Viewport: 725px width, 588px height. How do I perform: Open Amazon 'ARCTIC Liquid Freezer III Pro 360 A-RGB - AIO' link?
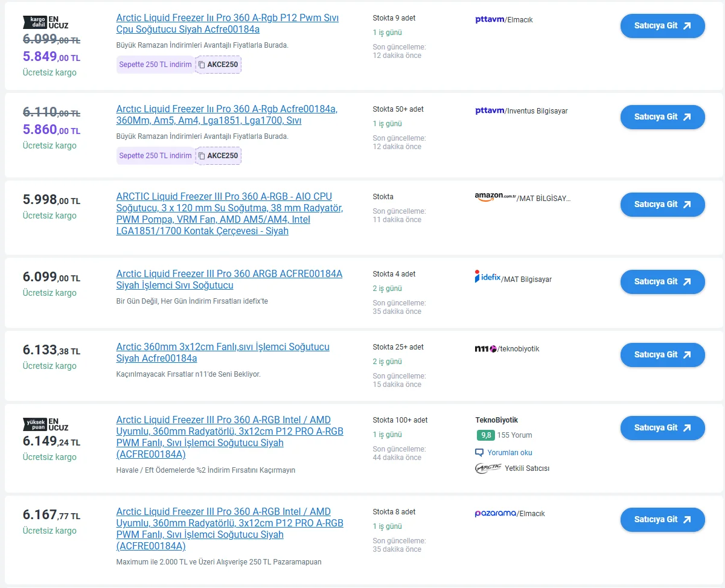coord(229,214)
